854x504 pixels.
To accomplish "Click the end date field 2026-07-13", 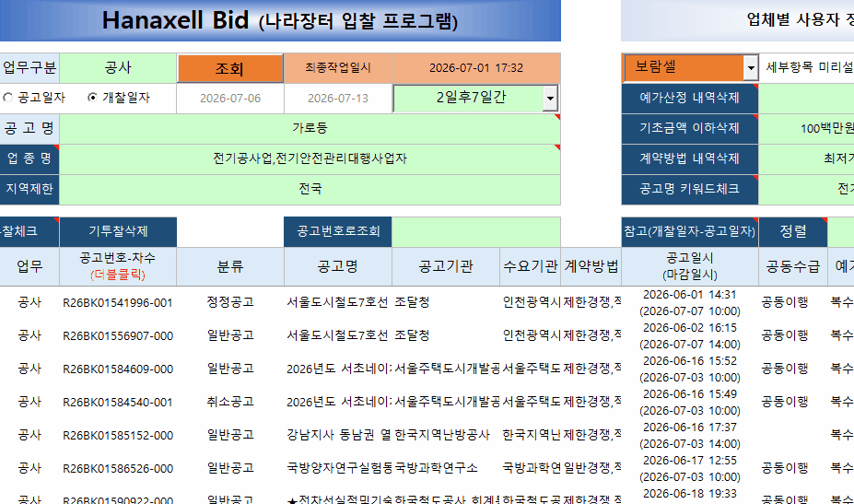I will point(338,99).
